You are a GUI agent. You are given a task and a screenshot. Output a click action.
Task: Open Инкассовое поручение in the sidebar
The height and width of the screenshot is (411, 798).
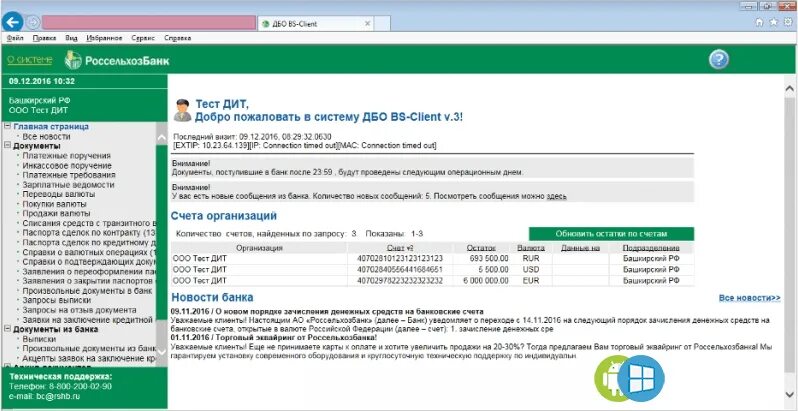[67, 166]
